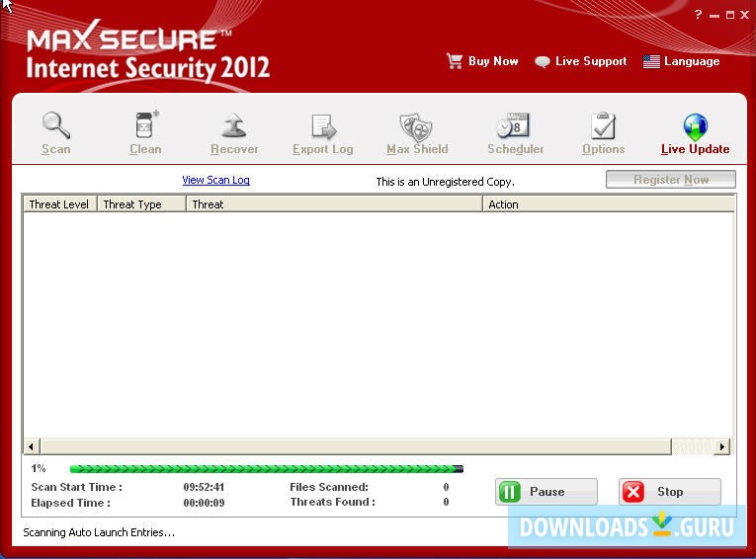The height and width of the screenshot is (559, 756).
Task: Open the Scan magnifier tool
Action: pos(56,132)
